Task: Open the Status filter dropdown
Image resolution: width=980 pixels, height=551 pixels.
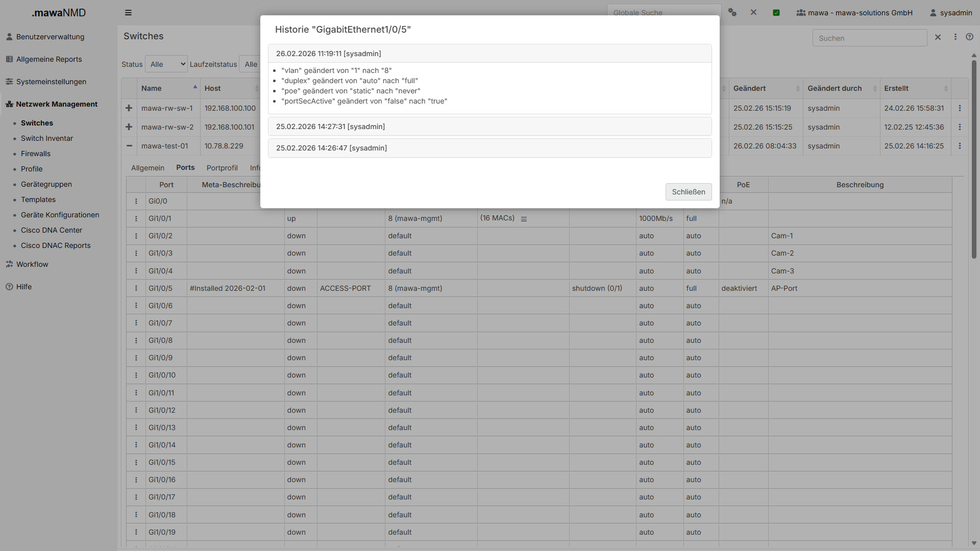Action: [x=166, y=64]
